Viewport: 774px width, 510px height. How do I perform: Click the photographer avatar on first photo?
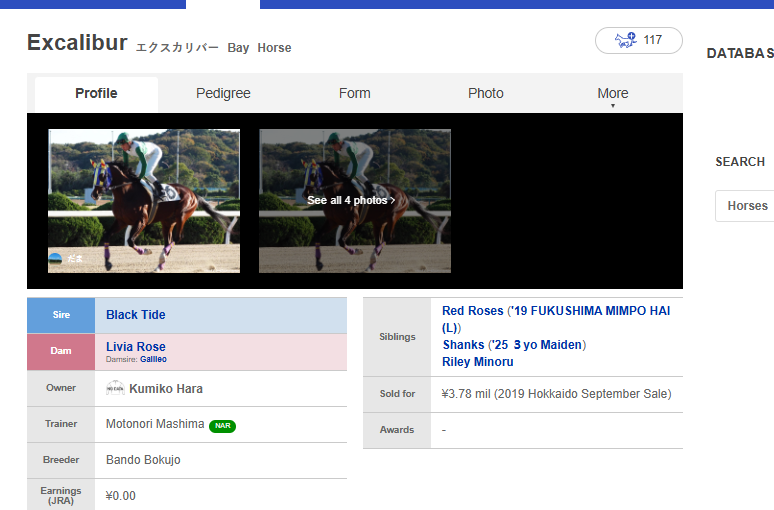pyautogui.click(x=55, y=258)
